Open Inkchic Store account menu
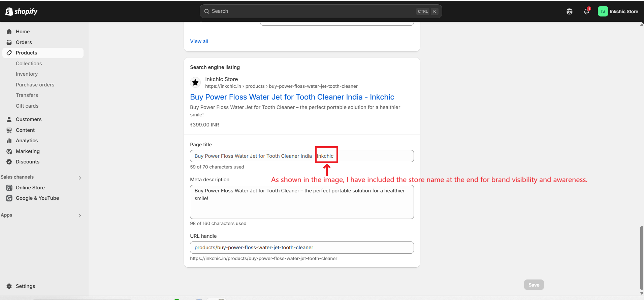644x300 pixels. (x=618, y=11)
